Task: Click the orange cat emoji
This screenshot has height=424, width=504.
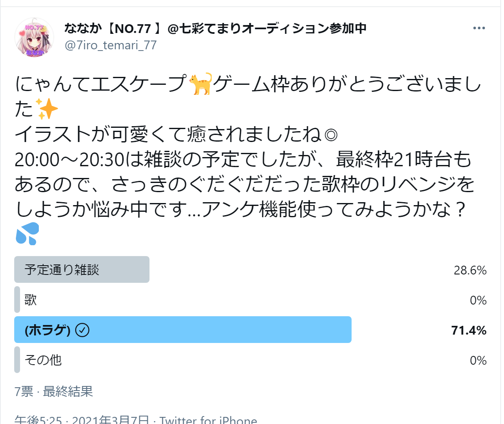Action: tap(200, 84)
